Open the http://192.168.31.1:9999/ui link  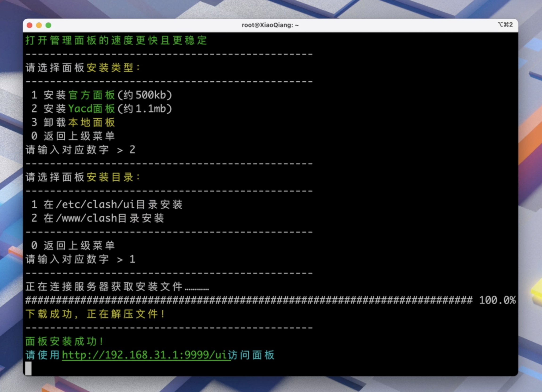tap(146, 355)
